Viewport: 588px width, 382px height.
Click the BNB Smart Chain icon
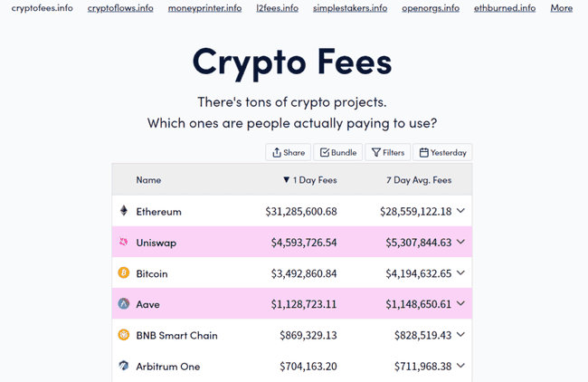(x=124, y=335)
